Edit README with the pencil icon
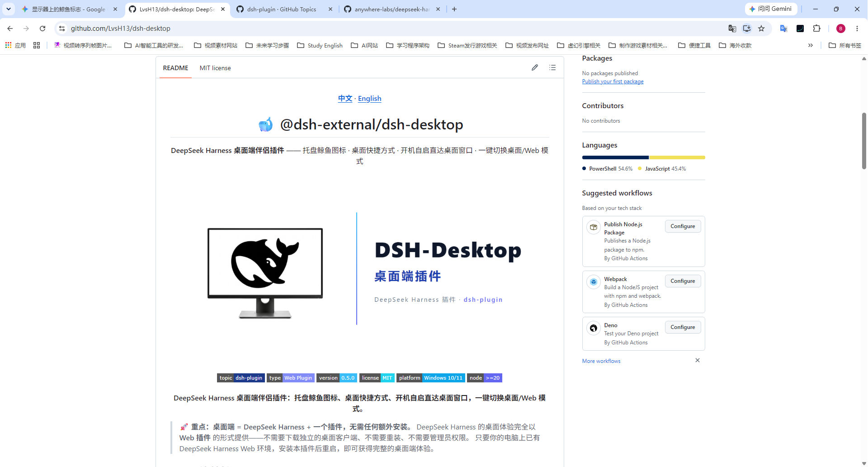 tap(535, 67)
